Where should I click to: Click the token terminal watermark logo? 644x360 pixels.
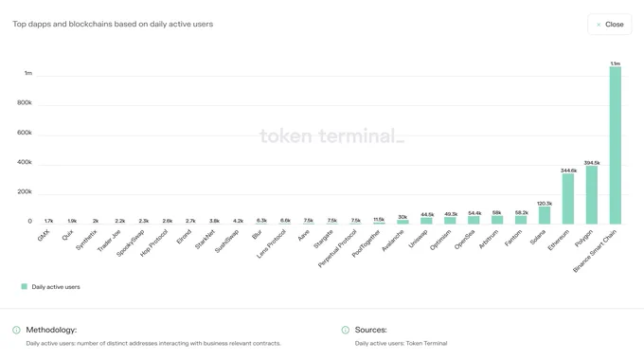pyautogui.click(x=331, y=136)
